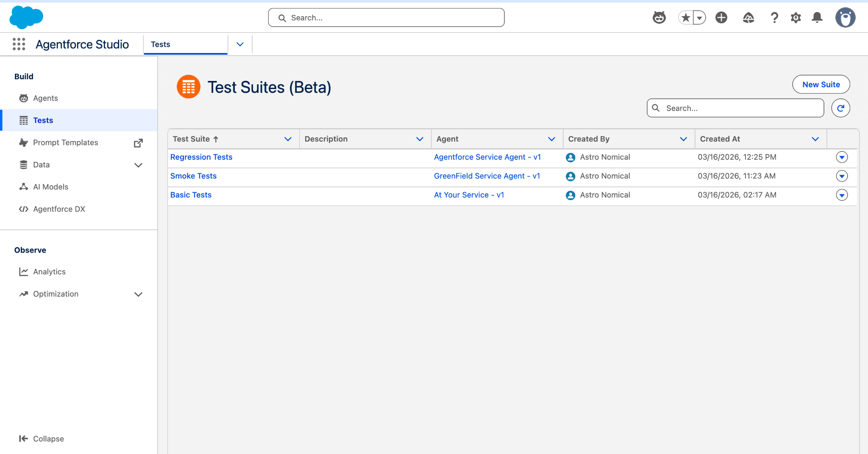Image resolution: width=868 pixels, height=454 pixels.
Task: Click the refresh test suites icon
Action: pos(840,108)
